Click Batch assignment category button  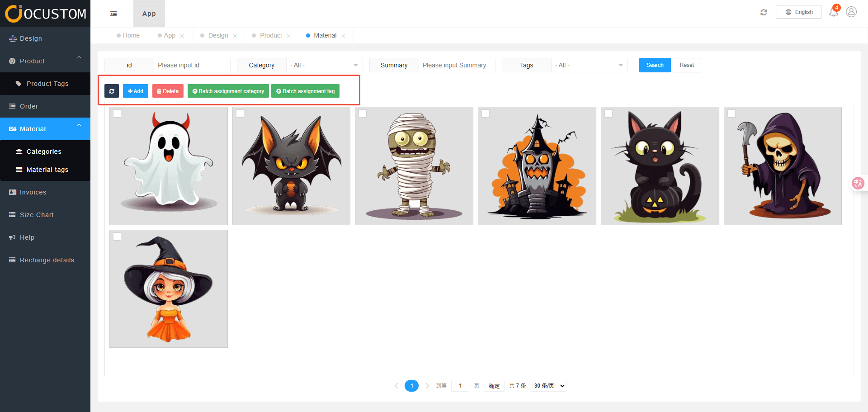point(228,91)
